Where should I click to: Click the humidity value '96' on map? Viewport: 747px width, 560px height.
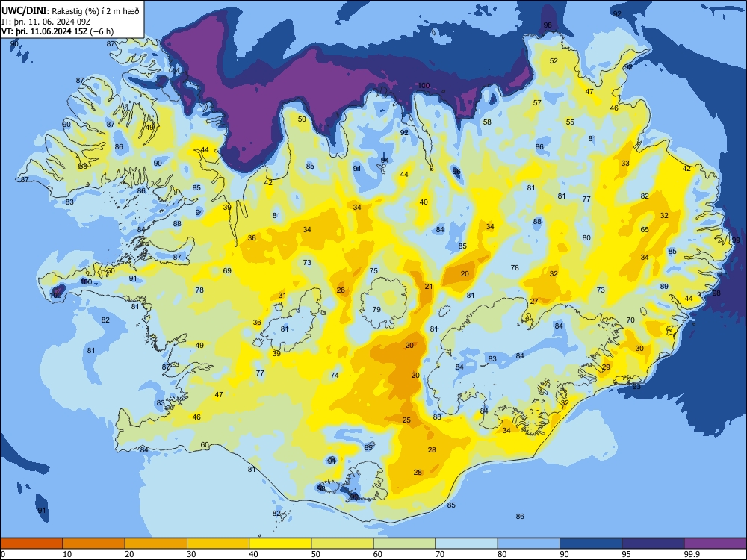456,171
